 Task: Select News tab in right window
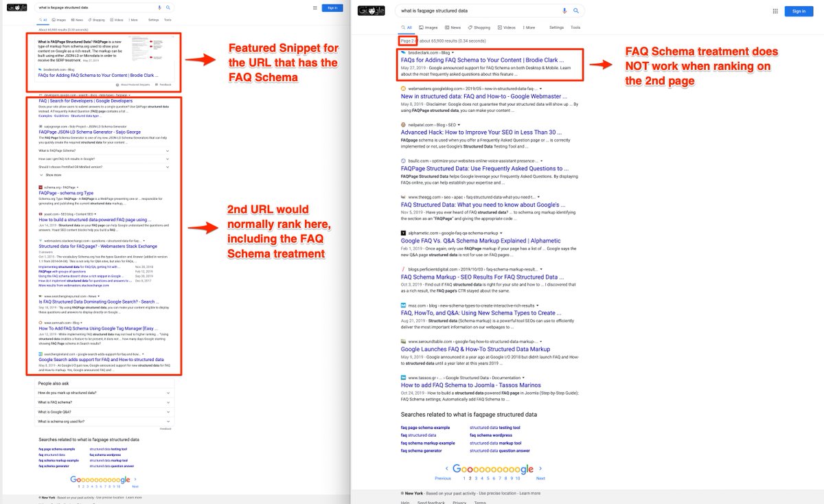[x=453, y=27]
